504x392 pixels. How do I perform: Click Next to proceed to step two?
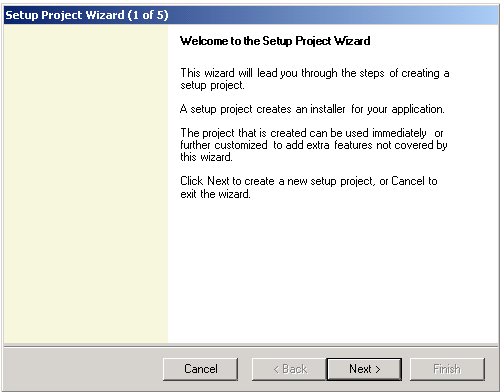pyautogui.click(x=364, y=369)
